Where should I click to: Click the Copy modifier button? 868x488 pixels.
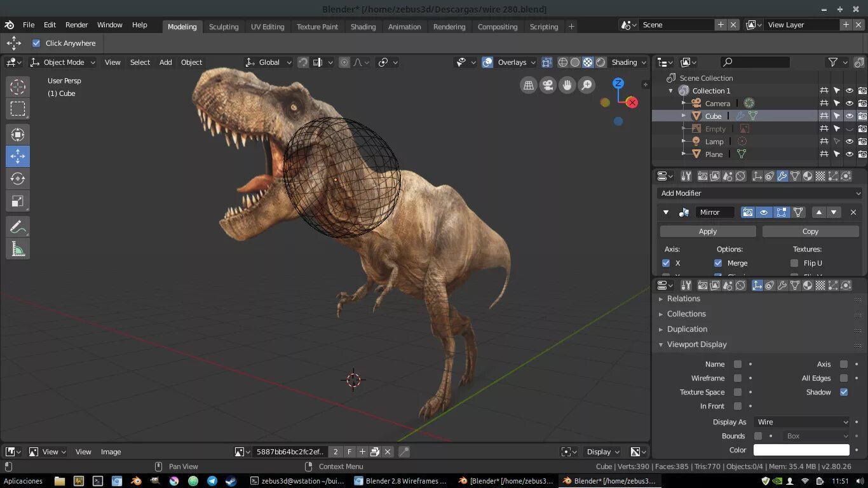(810, 231)
